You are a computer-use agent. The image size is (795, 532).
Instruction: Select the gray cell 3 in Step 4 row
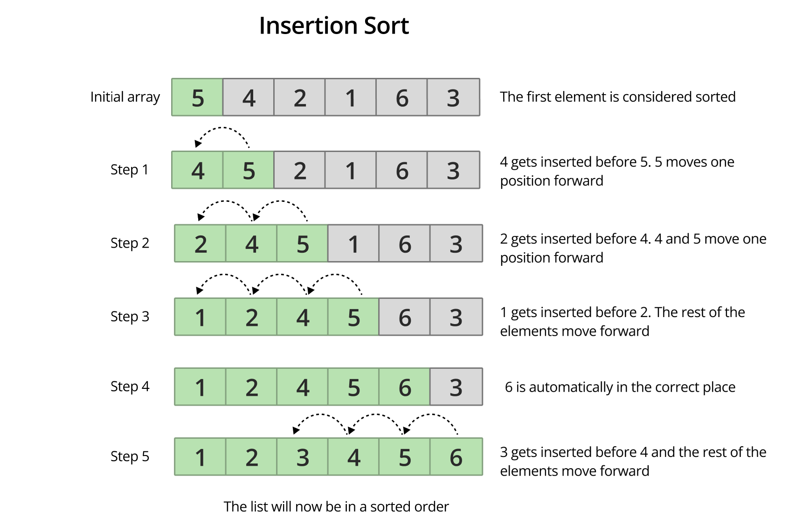coord(456,387)
